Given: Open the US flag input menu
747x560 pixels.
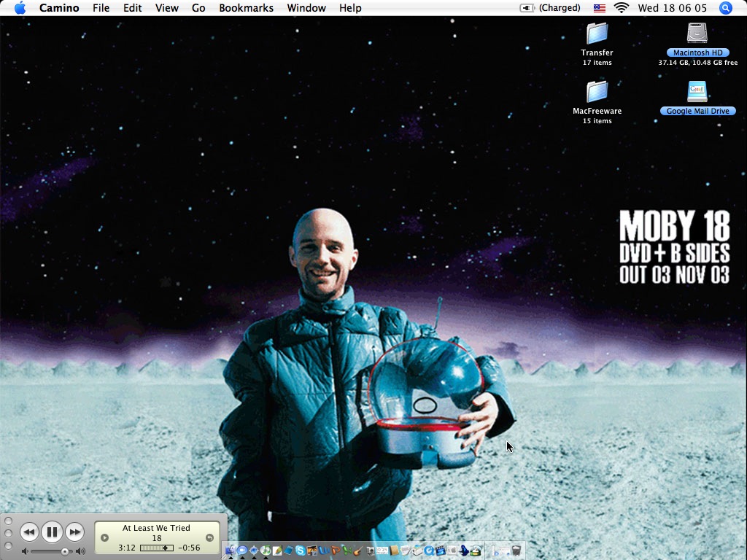Looking at the screenshot, I should pos(600,8).
